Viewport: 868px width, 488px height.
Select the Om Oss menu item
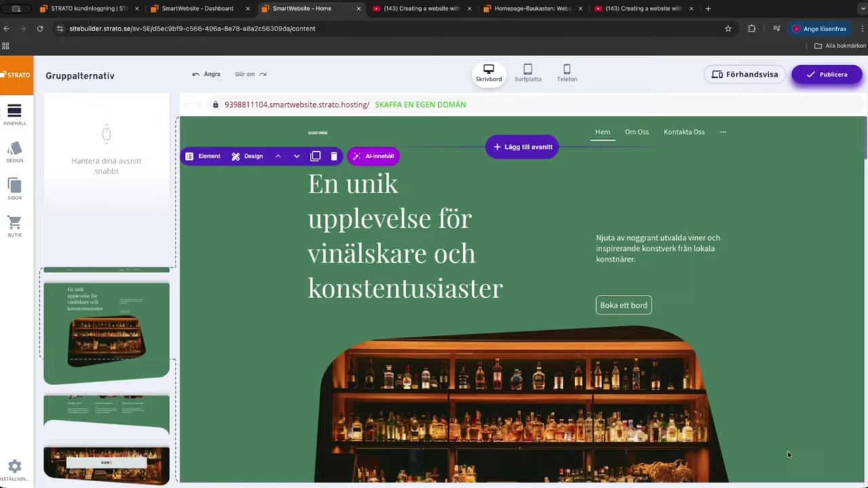637,132
